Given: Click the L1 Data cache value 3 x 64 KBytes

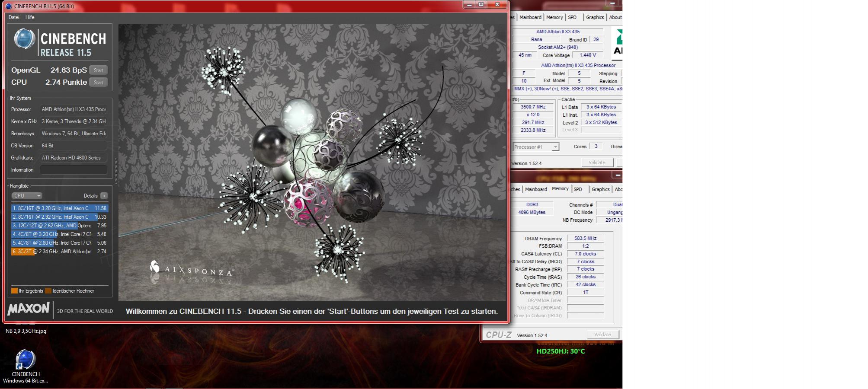Looking at the screenshot, I should click(x=601, y=107).
